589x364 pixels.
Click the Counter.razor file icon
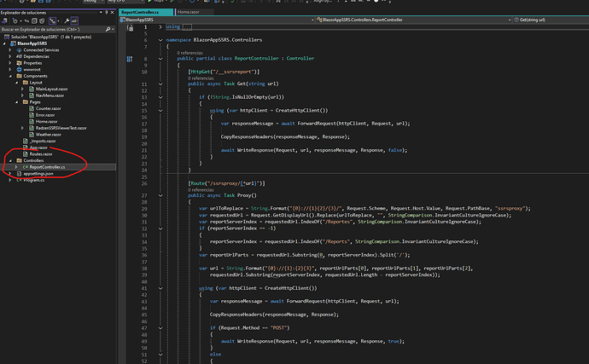[32, 108]
